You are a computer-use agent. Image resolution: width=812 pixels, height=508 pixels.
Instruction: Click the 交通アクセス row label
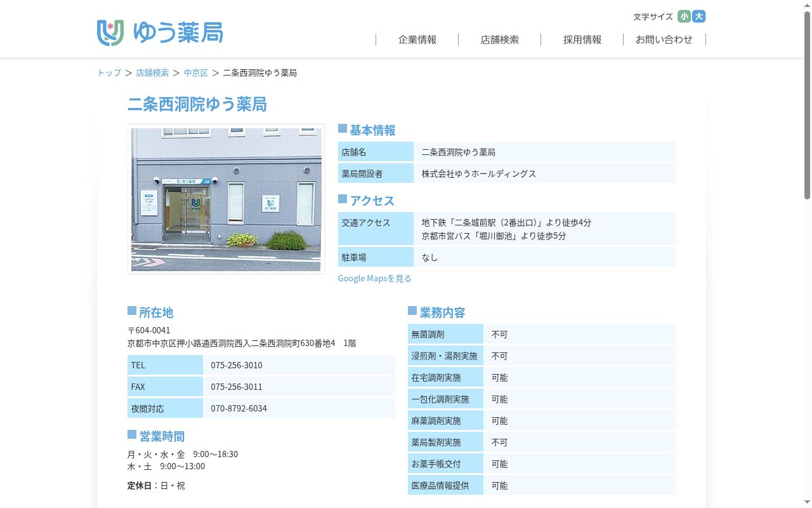click(x=376, y=229)
